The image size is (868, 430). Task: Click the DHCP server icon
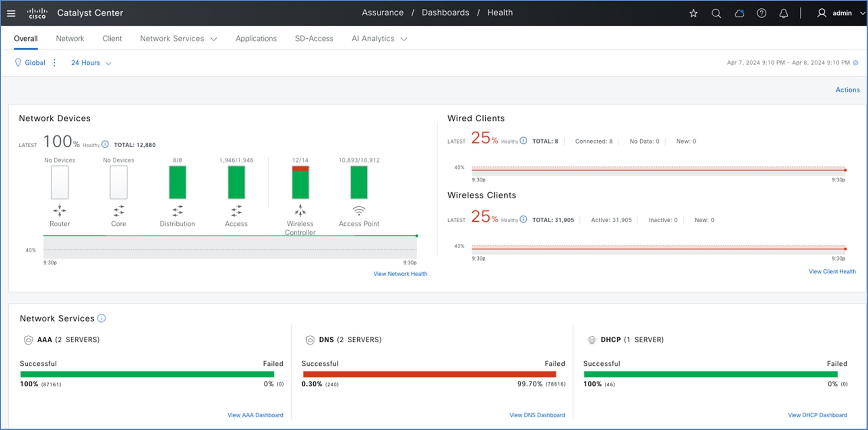592,340
